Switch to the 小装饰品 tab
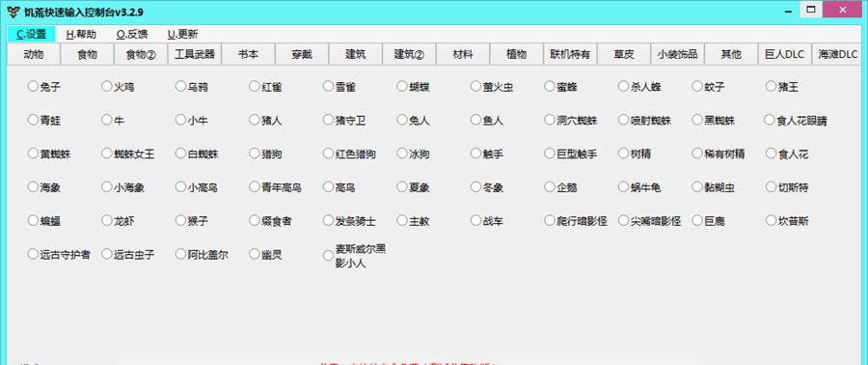This screenshot has width=868, height=365. coord(678,54)
